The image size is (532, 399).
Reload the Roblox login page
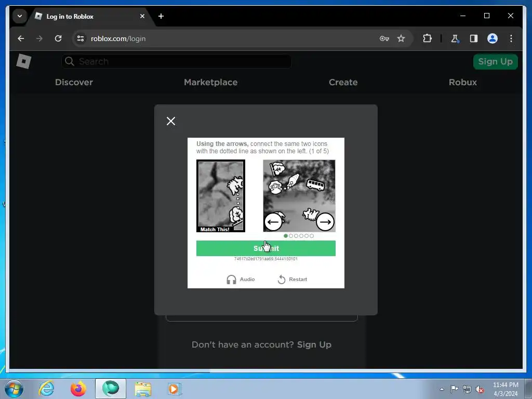[x=58, y=38]
